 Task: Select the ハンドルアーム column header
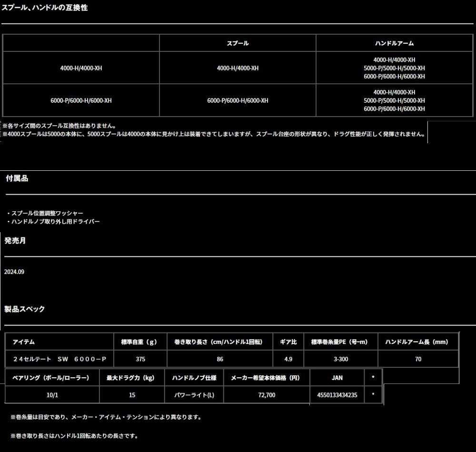click(394, 43)
